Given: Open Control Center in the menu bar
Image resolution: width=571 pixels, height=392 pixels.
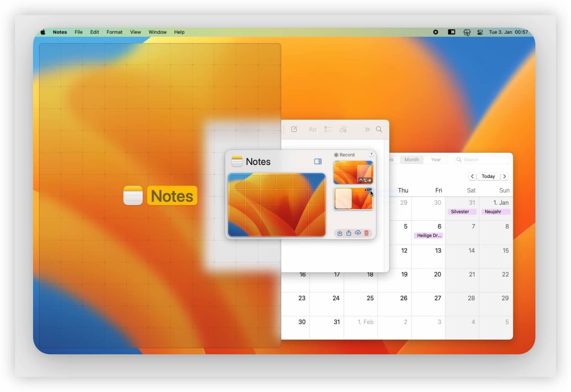Looking at the screenshot, I should (480, 32).
